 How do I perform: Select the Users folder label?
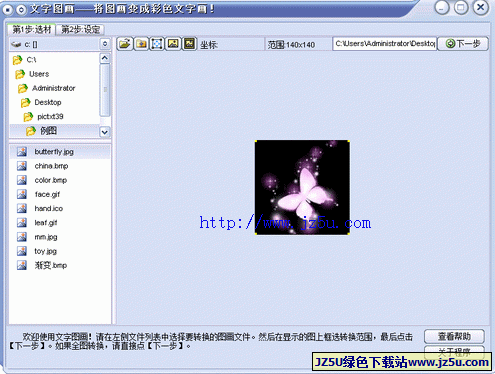[x=39, y=74]
